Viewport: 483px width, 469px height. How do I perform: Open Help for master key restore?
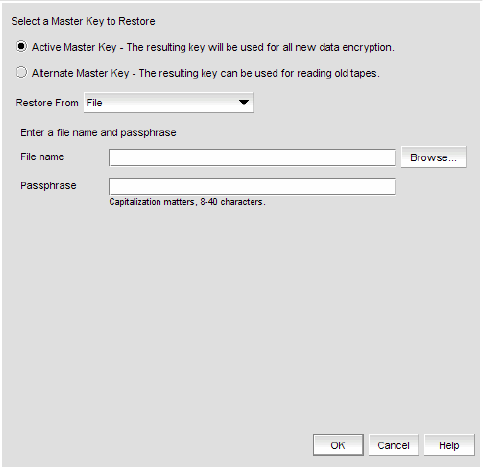point(449,445)
